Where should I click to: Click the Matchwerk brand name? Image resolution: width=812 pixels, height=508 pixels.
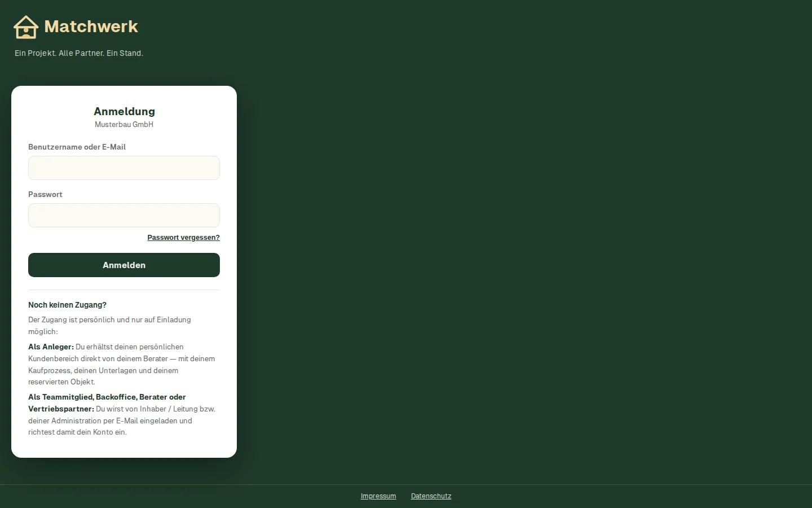tap(91, 27)
